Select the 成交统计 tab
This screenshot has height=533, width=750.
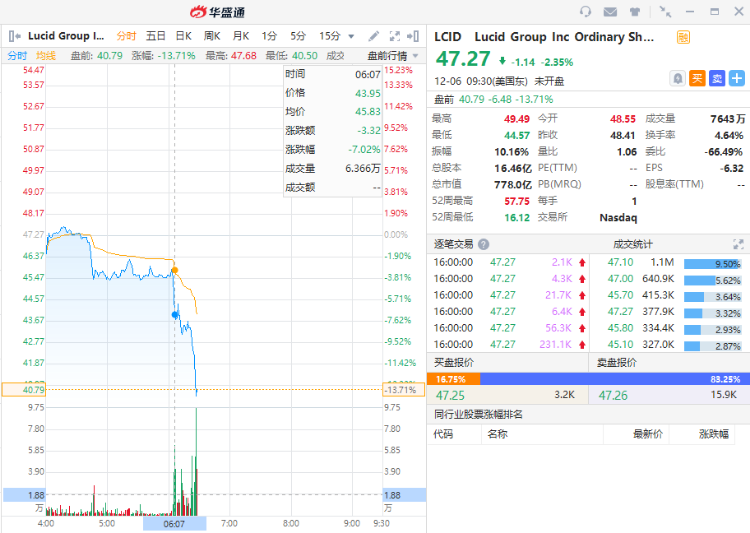click(x=632, y=244)
